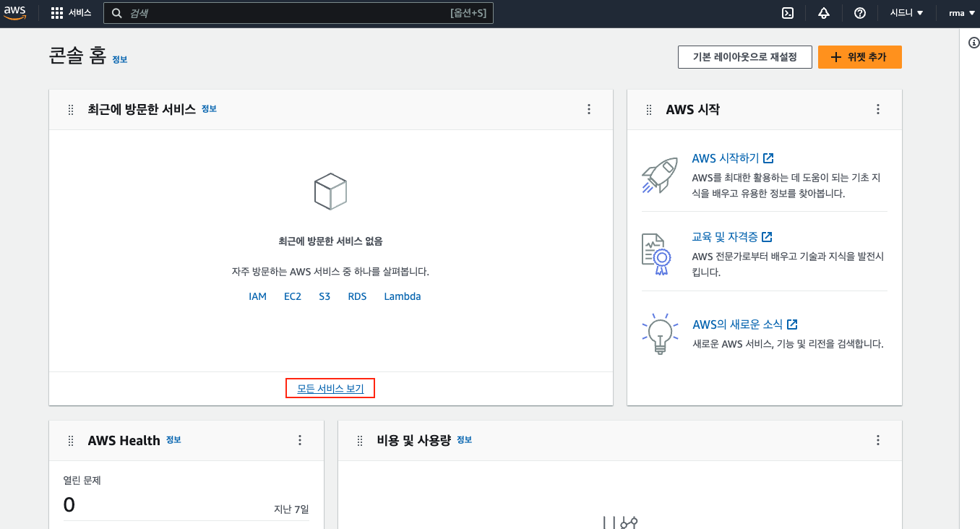Click the 위젯 추가 button
980x529 pixels.
859,57
